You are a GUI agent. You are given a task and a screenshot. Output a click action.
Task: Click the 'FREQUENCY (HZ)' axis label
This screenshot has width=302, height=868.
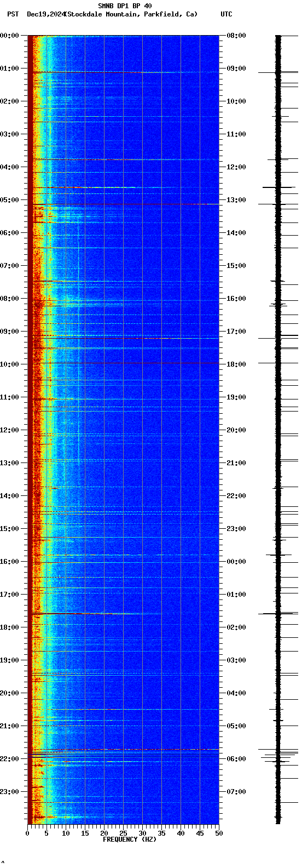point(129,840)
